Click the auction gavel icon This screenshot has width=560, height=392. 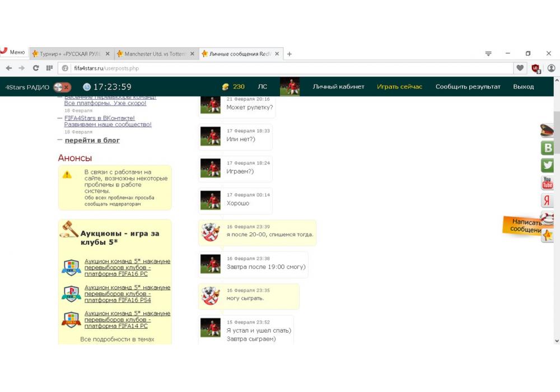pyautogui.click(x=69, y=229)
